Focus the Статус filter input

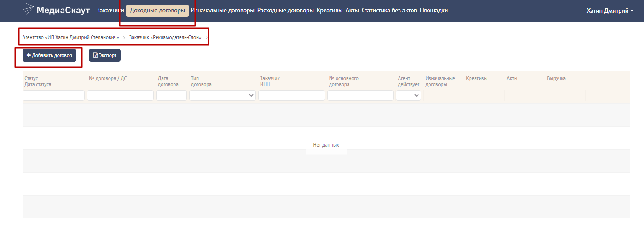click(53, 95)
